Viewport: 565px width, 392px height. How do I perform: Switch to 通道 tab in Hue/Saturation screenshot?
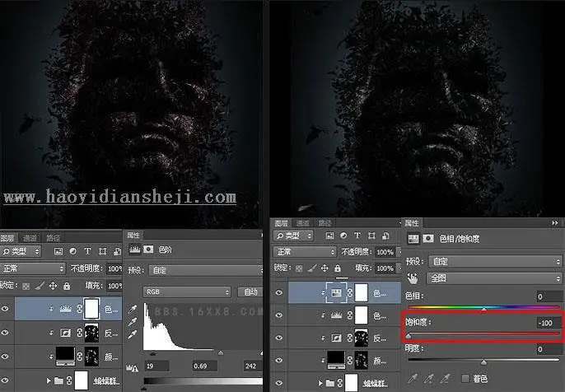click(x=303, y=223)
